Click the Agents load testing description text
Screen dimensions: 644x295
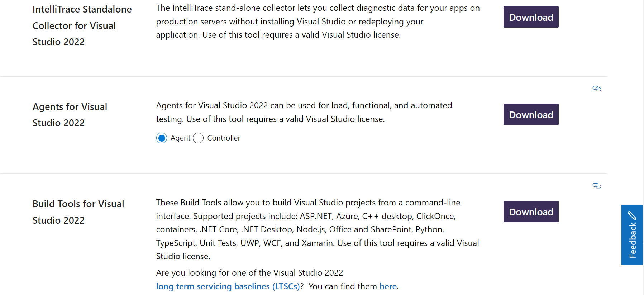(304, 112)
